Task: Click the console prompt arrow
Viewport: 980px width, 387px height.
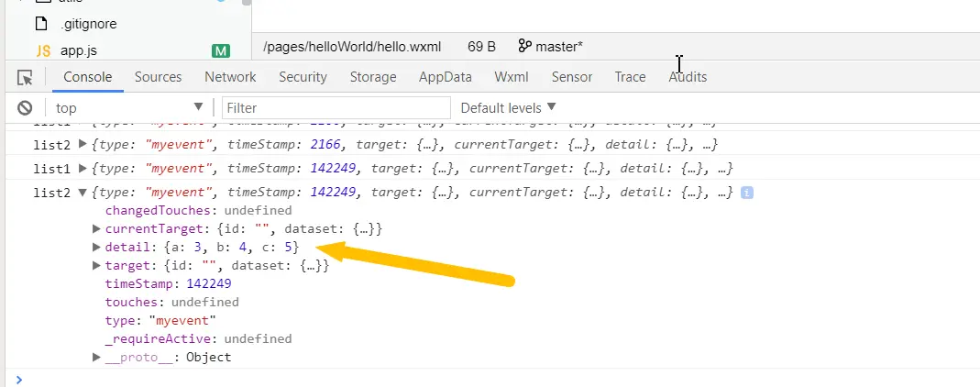Action: point(18,379)
